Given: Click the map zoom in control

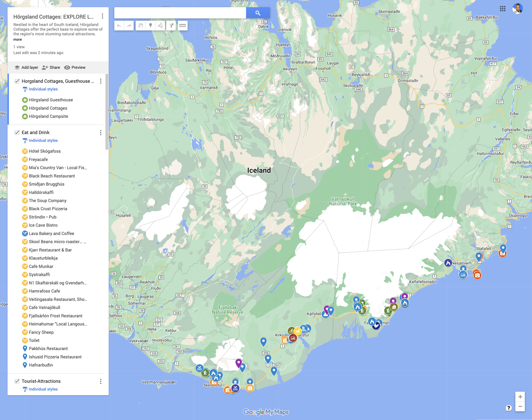Looking at the screenshot, I should pyautogui.click(x=521, y=397).
